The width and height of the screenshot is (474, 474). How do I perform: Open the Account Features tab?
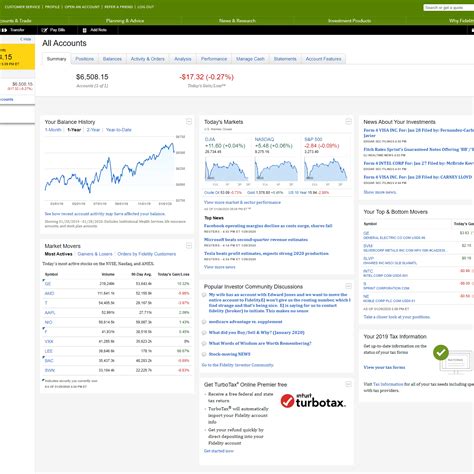323,59
